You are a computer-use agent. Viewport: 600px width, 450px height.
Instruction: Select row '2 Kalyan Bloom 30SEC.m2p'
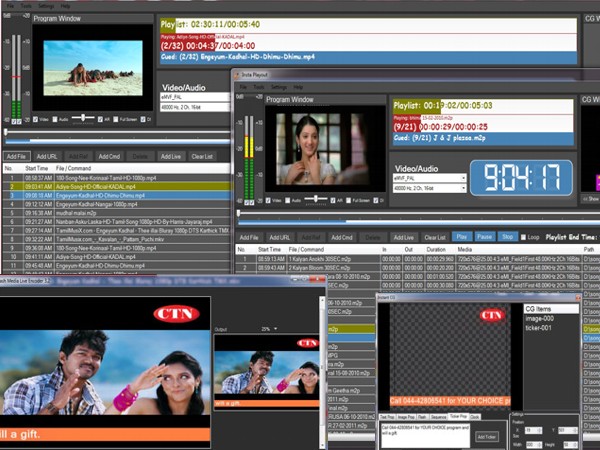coord(417,268)
